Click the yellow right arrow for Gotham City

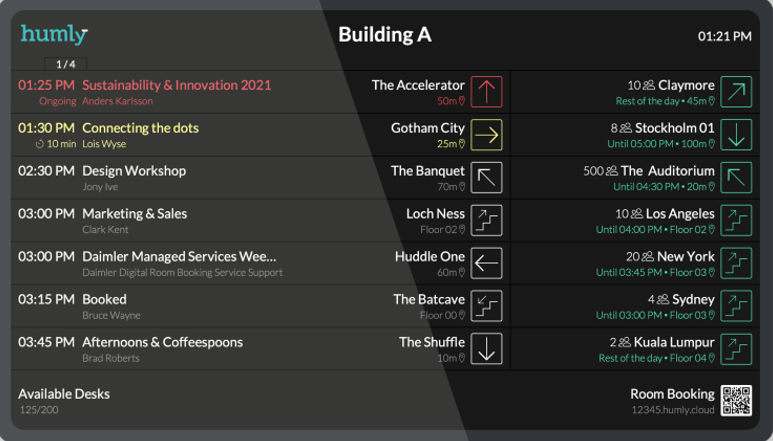tap(486, 135)
